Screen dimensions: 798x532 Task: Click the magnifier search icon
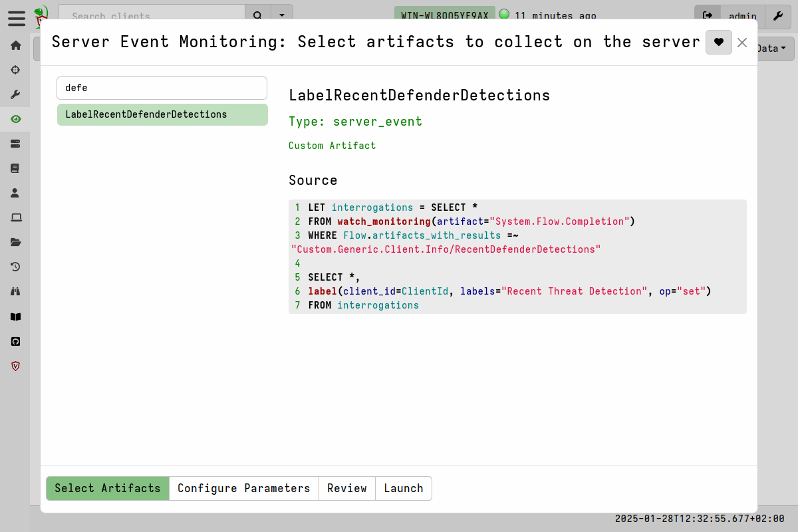point(257,14)
